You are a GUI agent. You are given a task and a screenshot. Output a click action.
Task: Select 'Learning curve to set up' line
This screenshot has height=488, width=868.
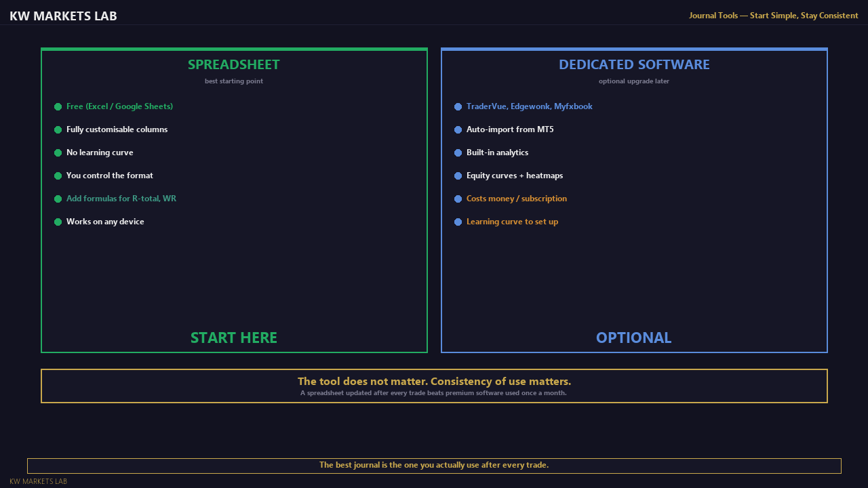512,222
